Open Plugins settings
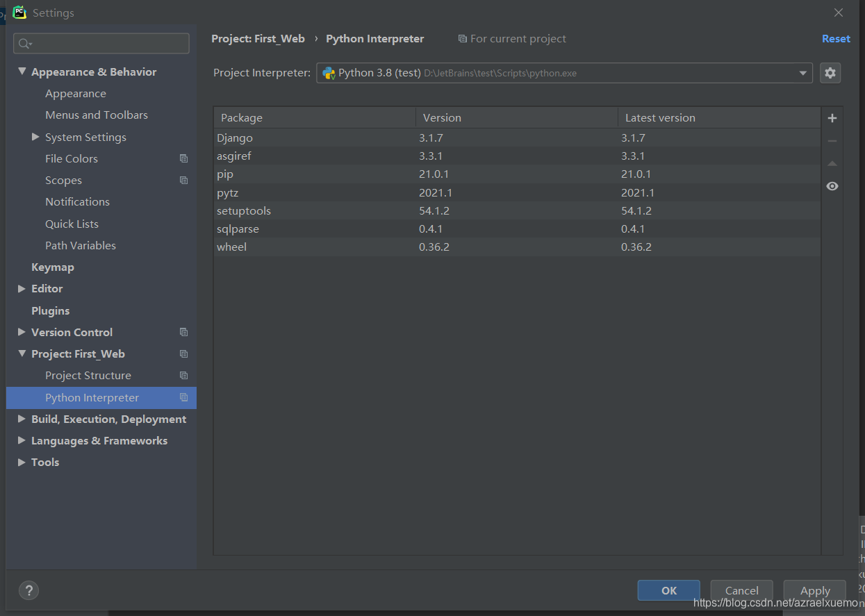Screen dimensions: 865x616 coord(50,310)
